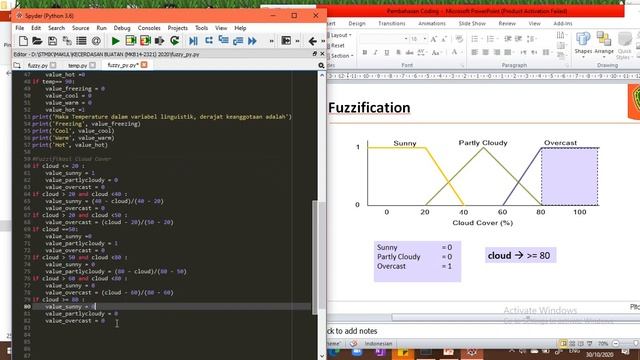Screen dimensions: 640x360
Task: Open the Design tab in PowerPoint
Action: point(357,24)
